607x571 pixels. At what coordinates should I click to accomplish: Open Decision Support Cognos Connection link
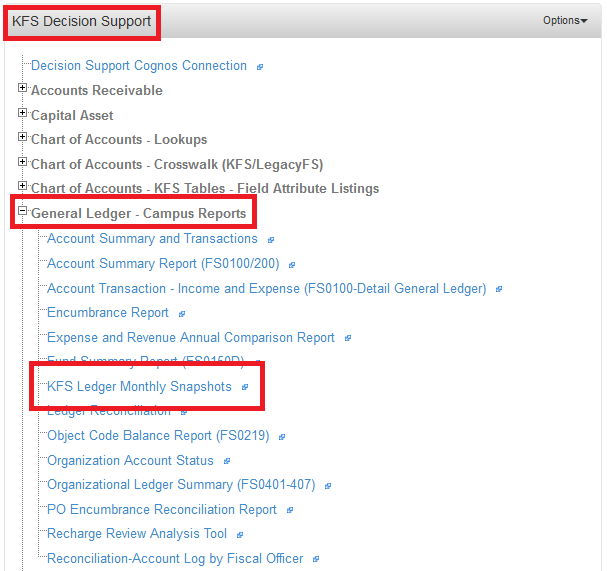pos(139,66)
